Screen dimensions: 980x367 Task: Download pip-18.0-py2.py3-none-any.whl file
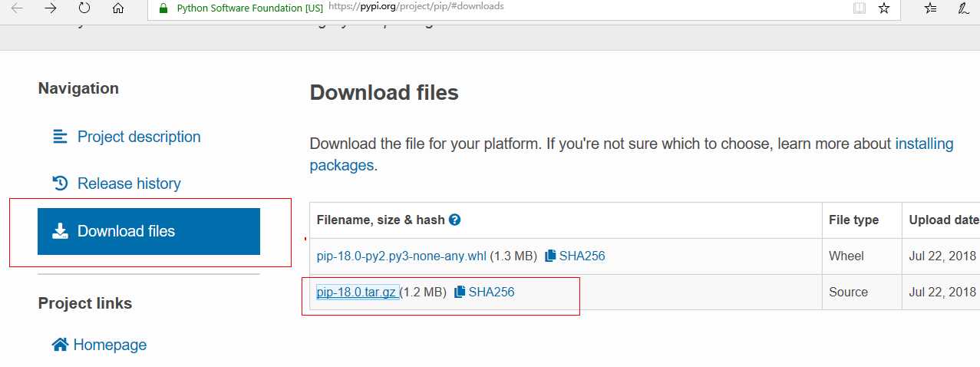(x=401, y=256)
